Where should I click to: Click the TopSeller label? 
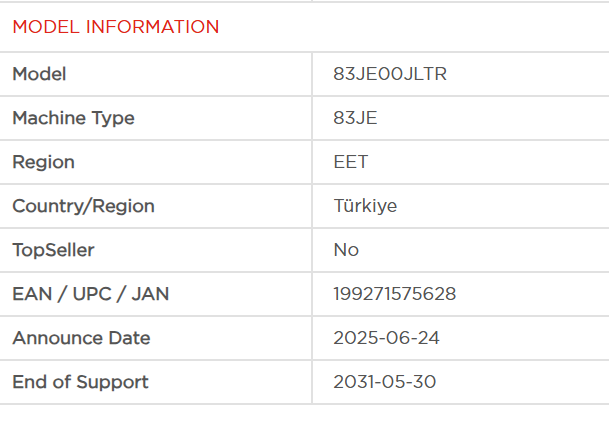point(53,250)
